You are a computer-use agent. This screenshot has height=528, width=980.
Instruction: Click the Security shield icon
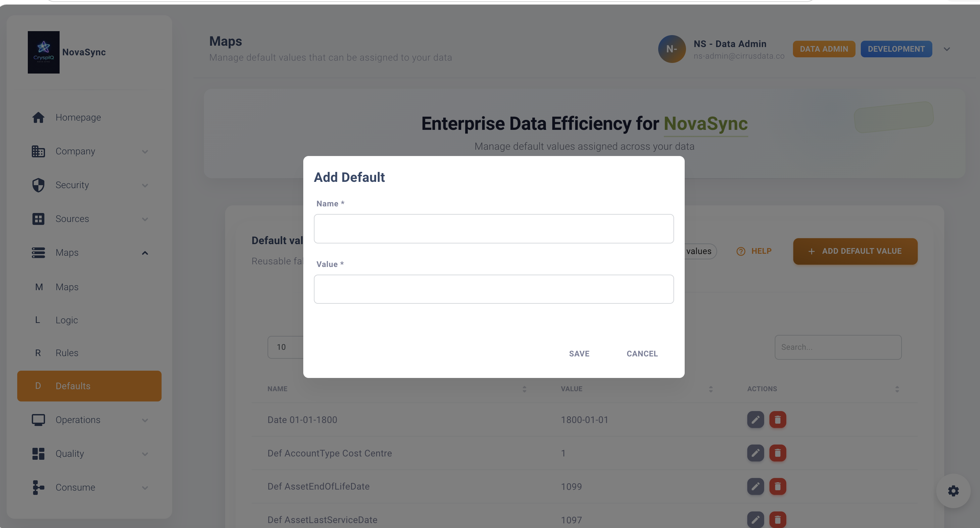tap(38, 185)
